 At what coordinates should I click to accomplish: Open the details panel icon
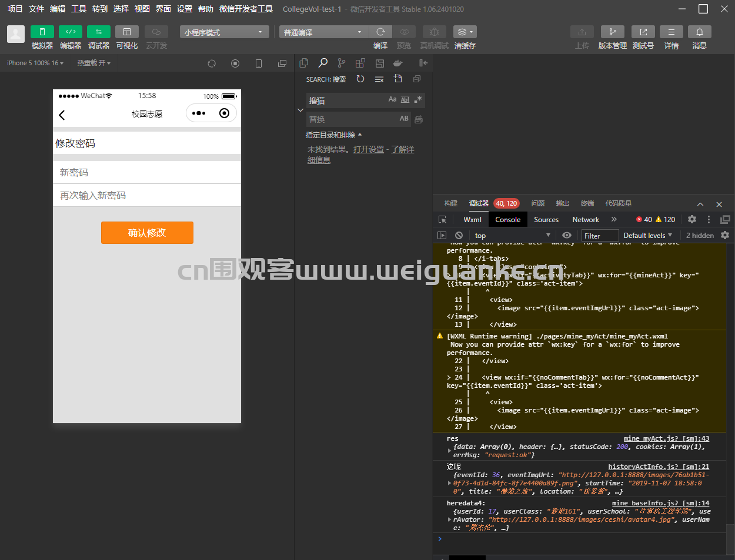pos(671,32)
